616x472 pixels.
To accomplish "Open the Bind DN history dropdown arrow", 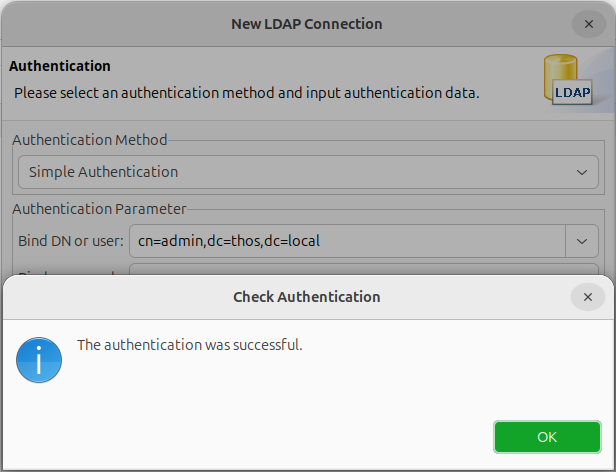I will (582, 241).
